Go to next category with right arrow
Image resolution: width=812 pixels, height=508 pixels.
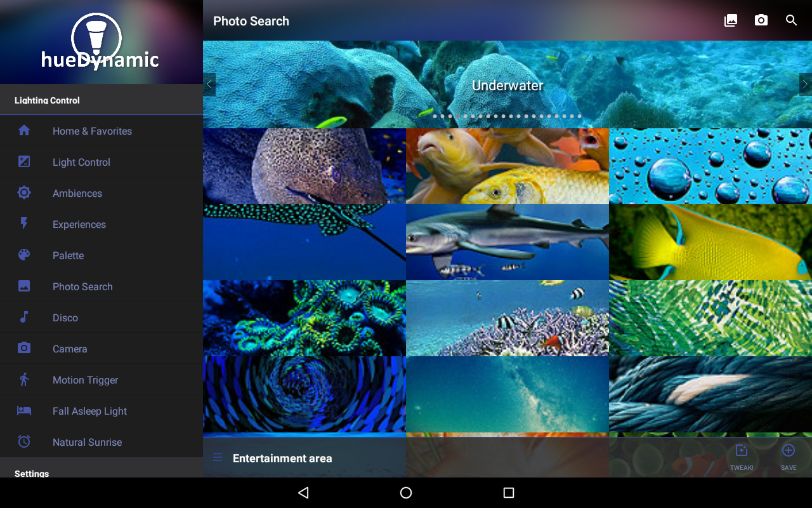tap(806, 84)
